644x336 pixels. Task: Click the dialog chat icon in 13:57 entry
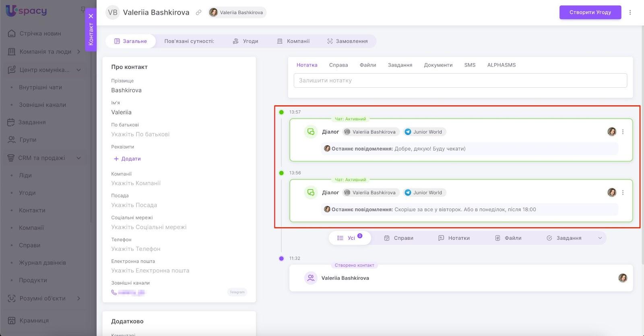(311, 132)
